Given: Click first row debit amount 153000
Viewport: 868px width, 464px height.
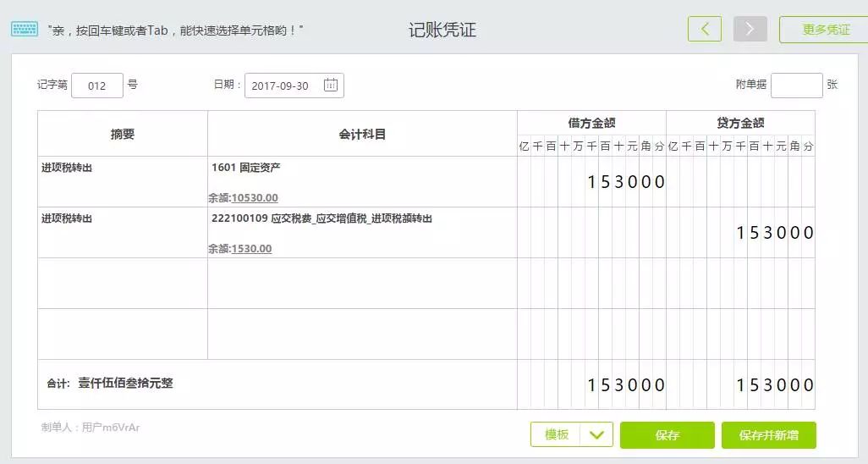Looking at the screenshot, I should point(626,182).
